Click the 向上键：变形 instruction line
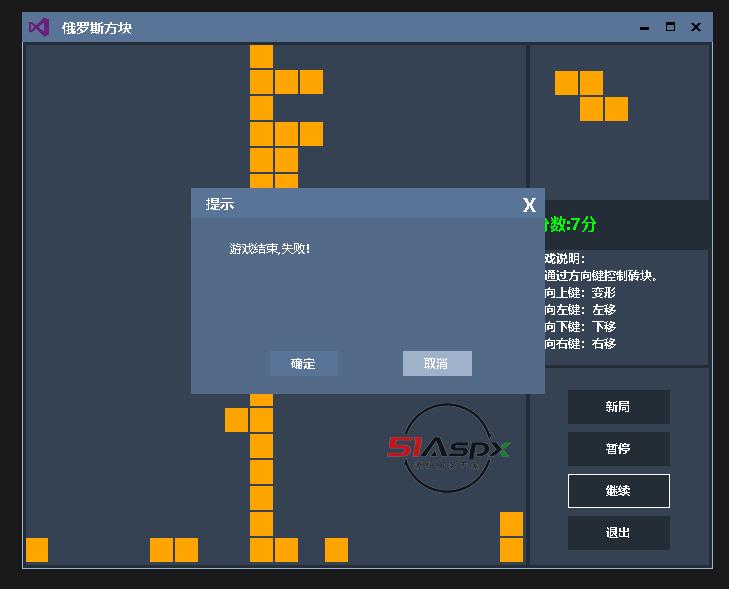Image resolution: width=729 pixels, height=589 pixels. (580, 293)
